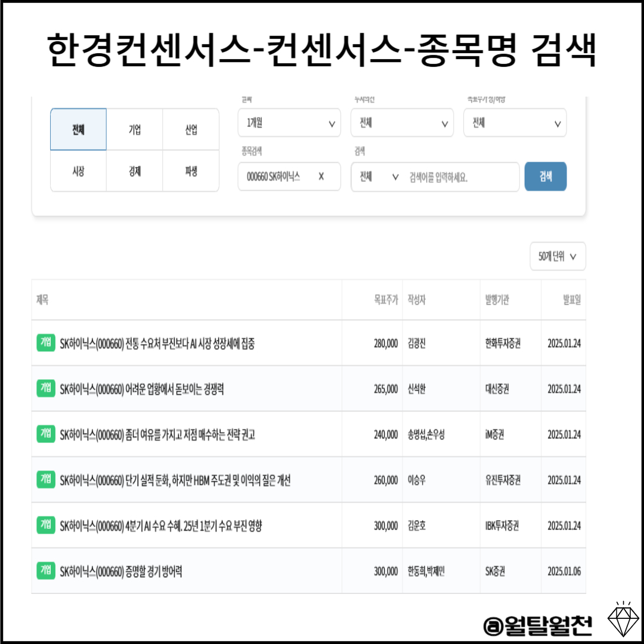The height and width of the screenshot is (644, 644).
Task: Open the 투자의견 전체 dropdown
Action: [402, 123]
